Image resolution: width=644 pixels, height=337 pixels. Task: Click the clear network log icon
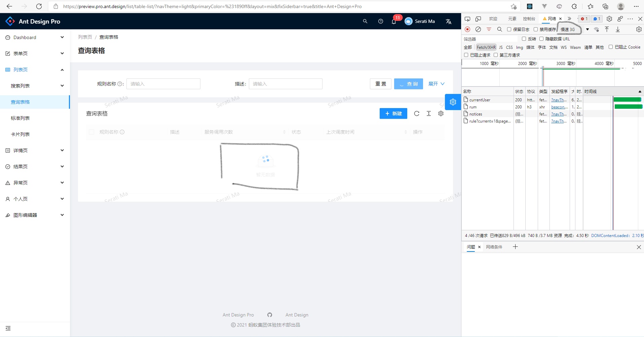point(479,29)
